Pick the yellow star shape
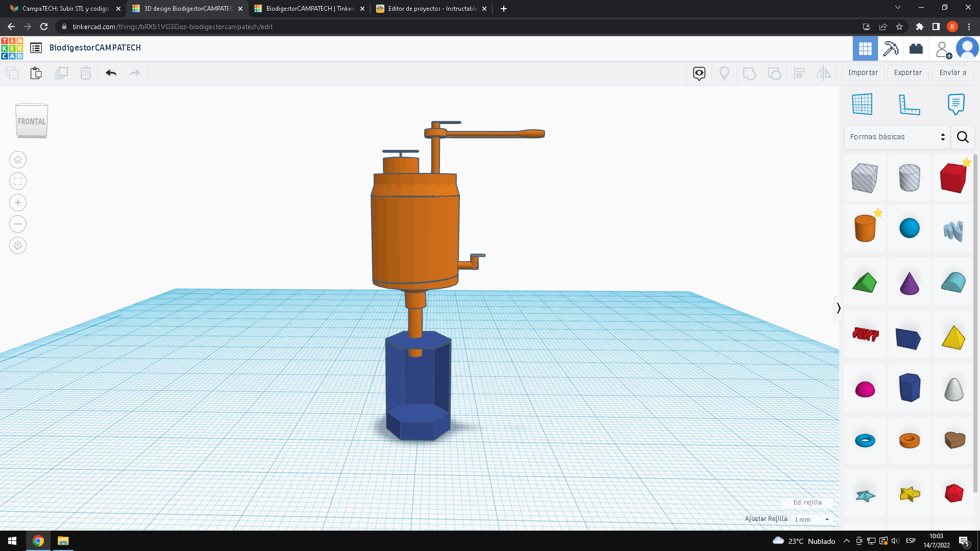The image size is (980, 551). (x=909, y=494)
